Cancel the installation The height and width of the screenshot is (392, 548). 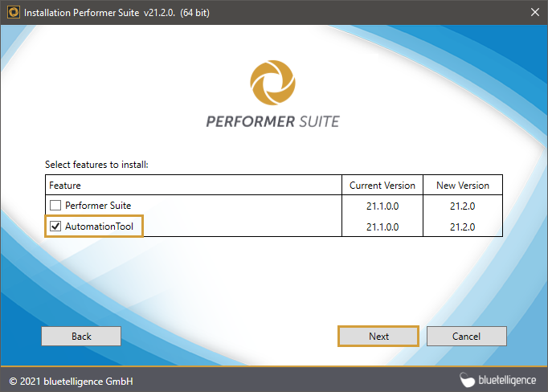466,336
